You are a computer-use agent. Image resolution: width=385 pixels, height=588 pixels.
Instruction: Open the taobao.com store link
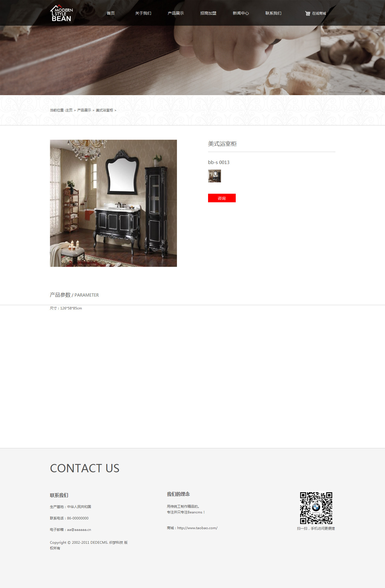coord(197,528)
